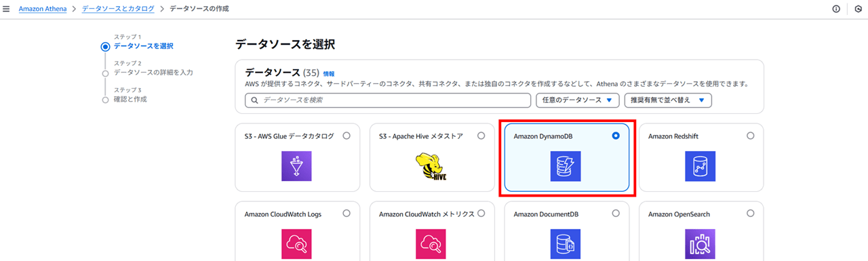The height and width of the screenshot is (261, 868).
Task: Click the CloudWatch Logs service icon
Action: pyautogui.click(x=296, y=244)
